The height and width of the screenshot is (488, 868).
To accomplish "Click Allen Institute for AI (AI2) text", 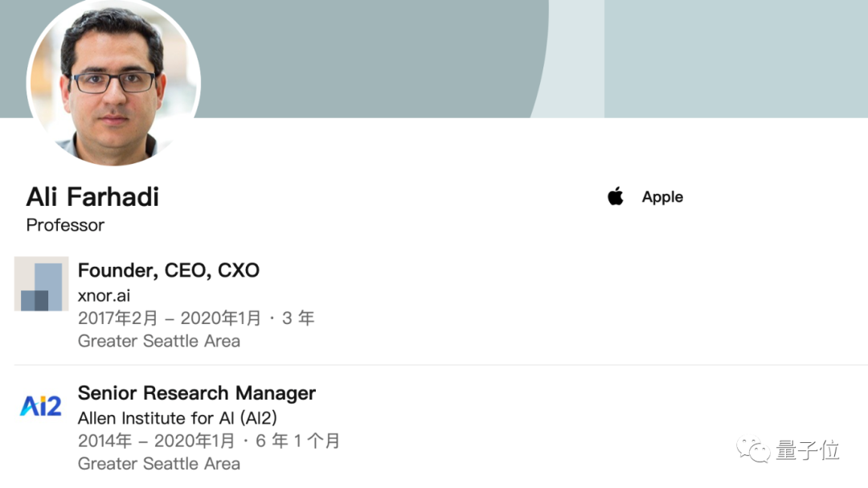I will (x=177, y=417).
